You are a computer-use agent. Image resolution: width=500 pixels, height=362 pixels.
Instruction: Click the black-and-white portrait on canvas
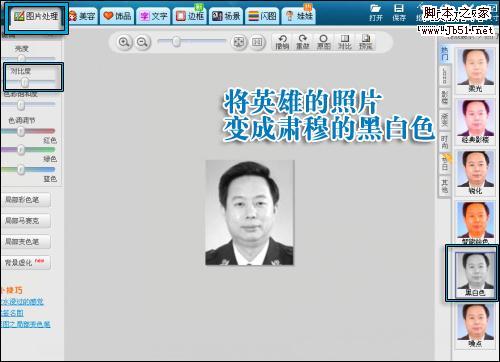point(250,213)
